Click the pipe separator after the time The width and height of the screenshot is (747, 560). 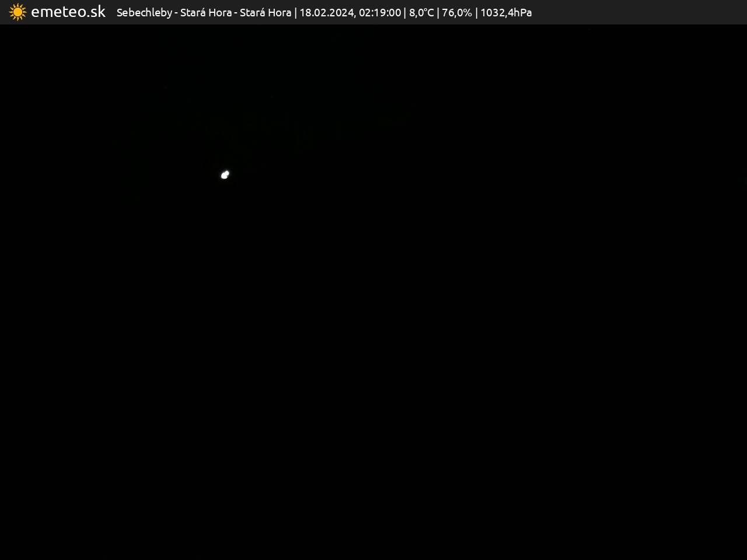tap(405, 13)
